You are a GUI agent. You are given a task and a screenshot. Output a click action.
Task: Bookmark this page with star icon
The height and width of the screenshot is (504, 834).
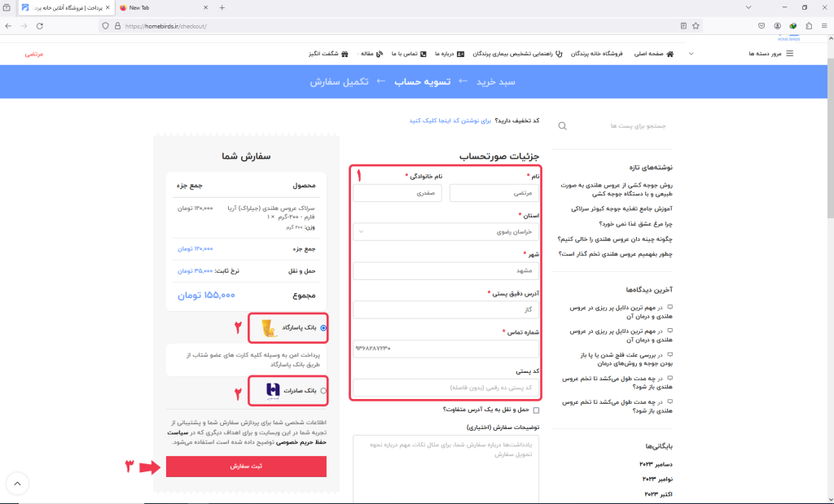696,25
